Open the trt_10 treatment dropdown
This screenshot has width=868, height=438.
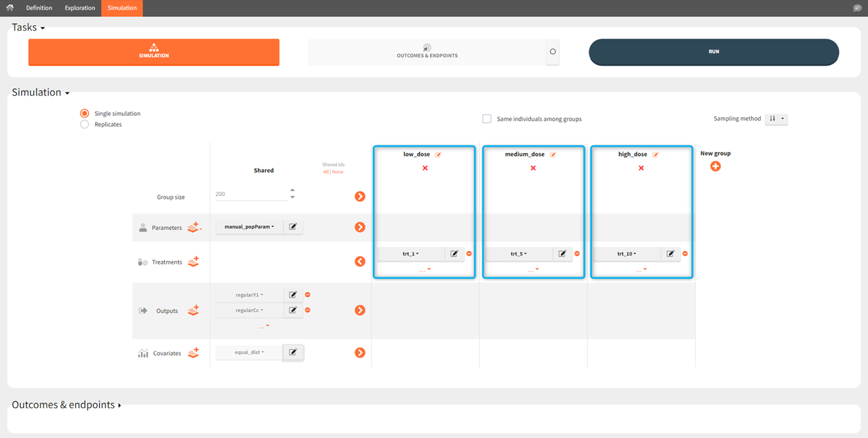tap(627, 254)
